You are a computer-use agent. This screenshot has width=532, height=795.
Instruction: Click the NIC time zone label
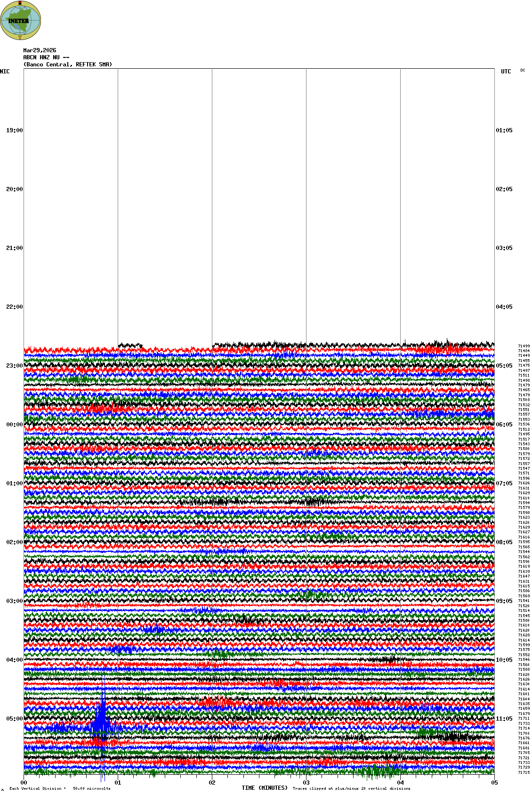point(5,72)
